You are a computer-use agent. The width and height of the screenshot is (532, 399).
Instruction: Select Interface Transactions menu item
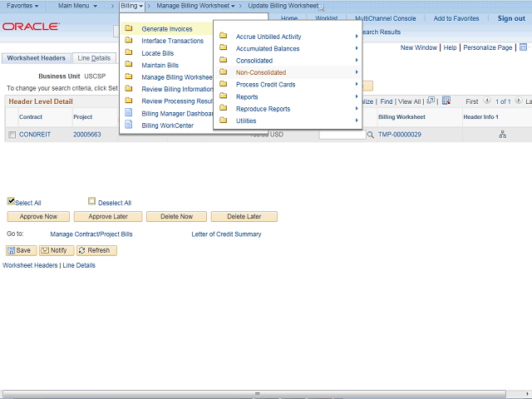pos(172,41)
